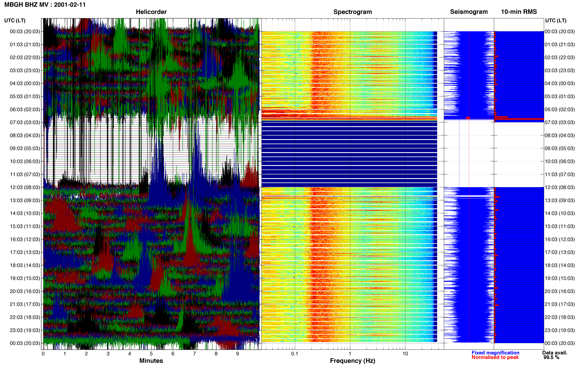Click right-axis time label 04:03 (00:03)
588x368 pixels.
coord(560,83)
